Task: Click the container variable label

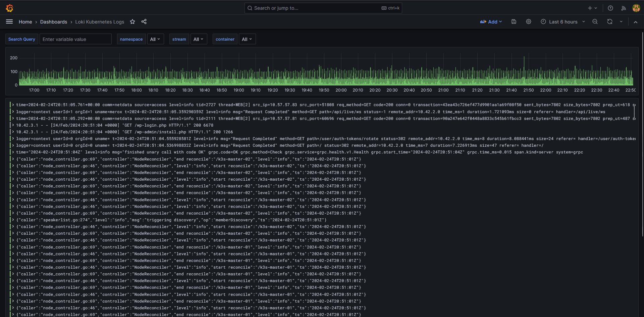Action: (x=225, y=39)
